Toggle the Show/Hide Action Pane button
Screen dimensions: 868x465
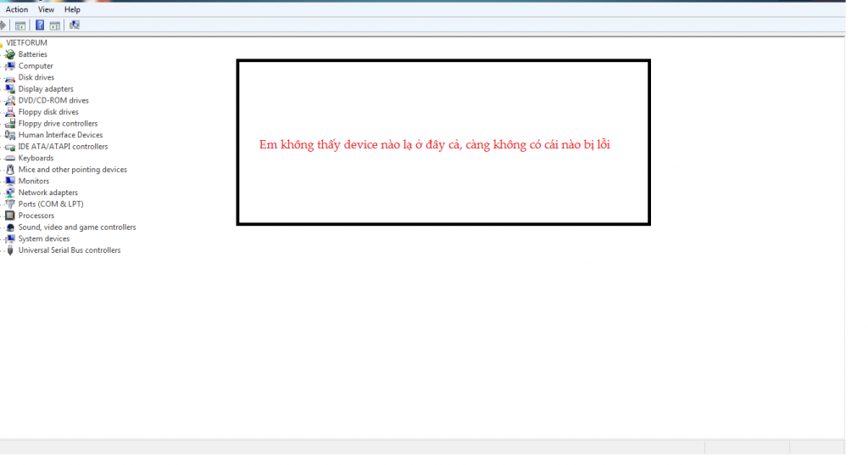click(55, 25)
